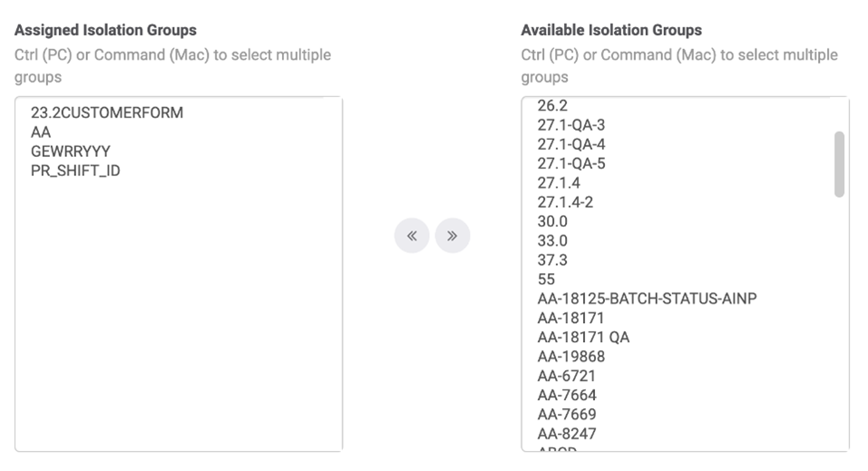Select 23.2CUSTOMERFORM in assigned groups

coord(107,113)
